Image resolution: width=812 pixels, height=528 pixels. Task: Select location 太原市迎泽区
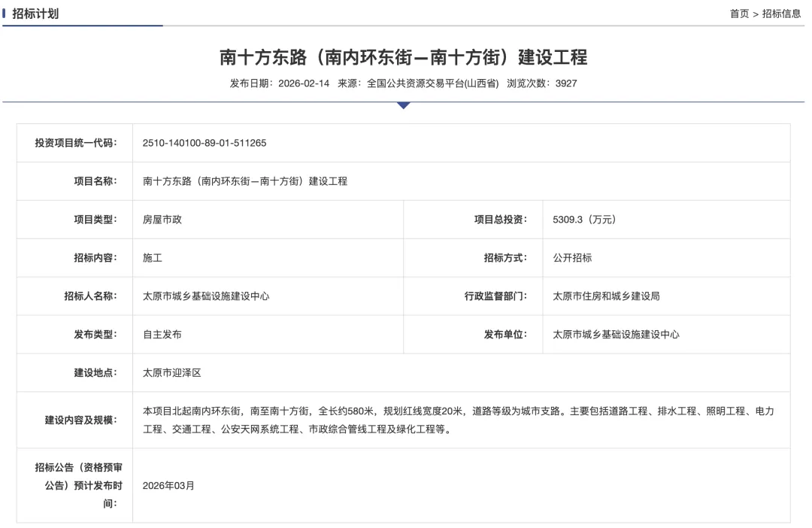click(x=172, y=373)
